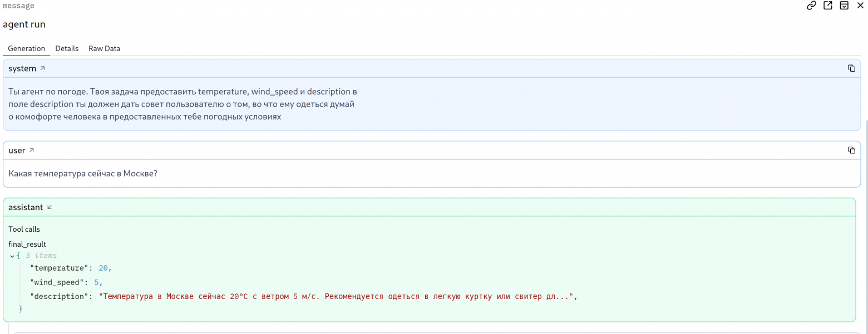Close the message panel

pos(860,6)
